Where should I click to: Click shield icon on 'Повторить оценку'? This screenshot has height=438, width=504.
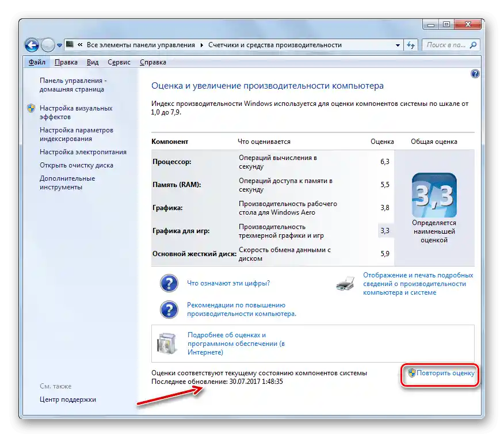click(412, 373)
